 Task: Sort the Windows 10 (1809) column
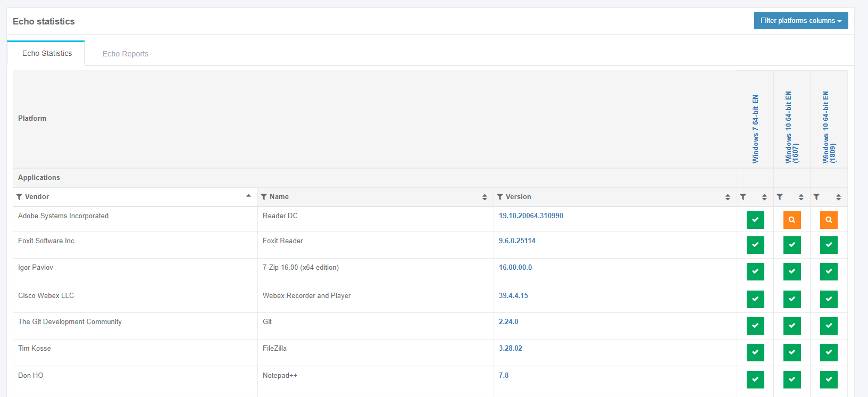838,197
